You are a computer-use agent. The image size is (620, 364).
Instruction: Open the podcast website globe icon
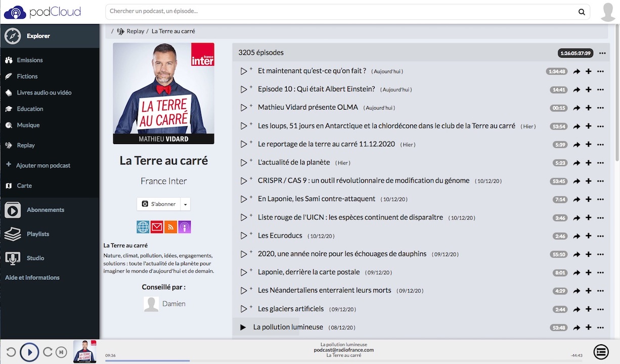143,227
